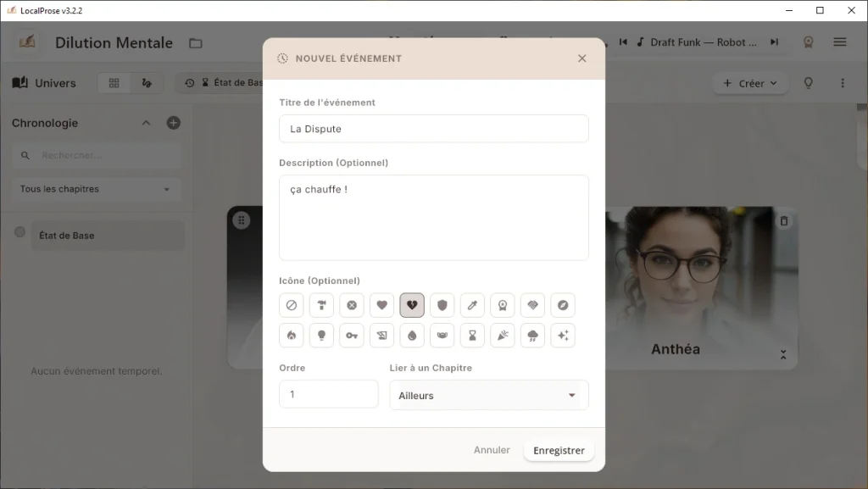The height and width of the screenshot is (489, 868).
Task: Open the vertical three-dot options menu
Action: 843,83
